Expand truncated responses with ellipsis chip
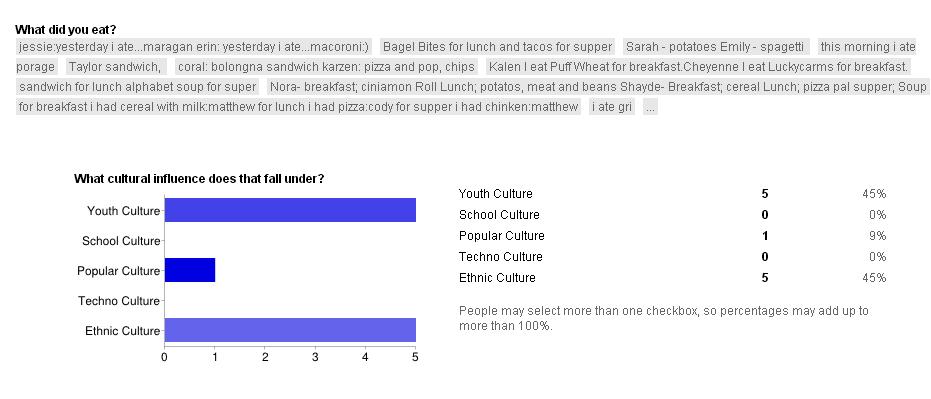The width and height of the screenshot is (931, 399). point(650,107)
